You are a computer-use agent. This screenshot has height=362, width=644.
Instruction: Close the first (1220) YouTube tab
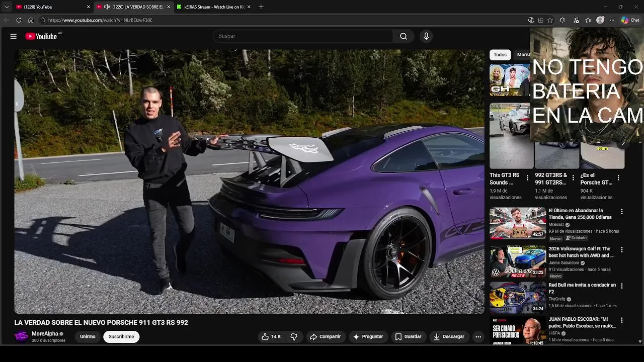click(89, 7)
